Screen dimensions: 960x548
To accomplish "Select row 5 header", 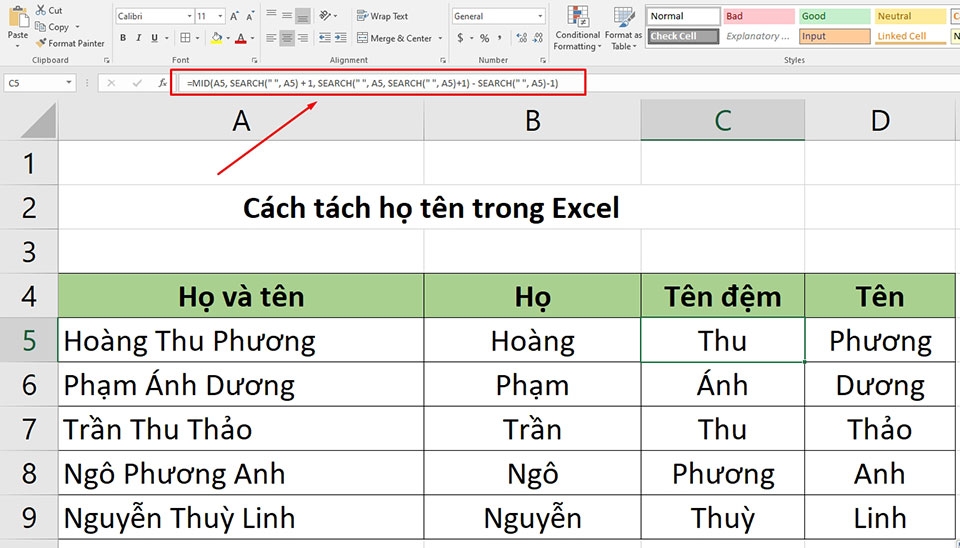I will click(x=29, y=340).
